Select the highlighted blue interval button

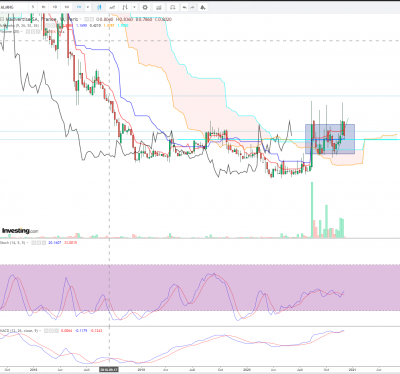pyautogui.click(x=79, y=7)
